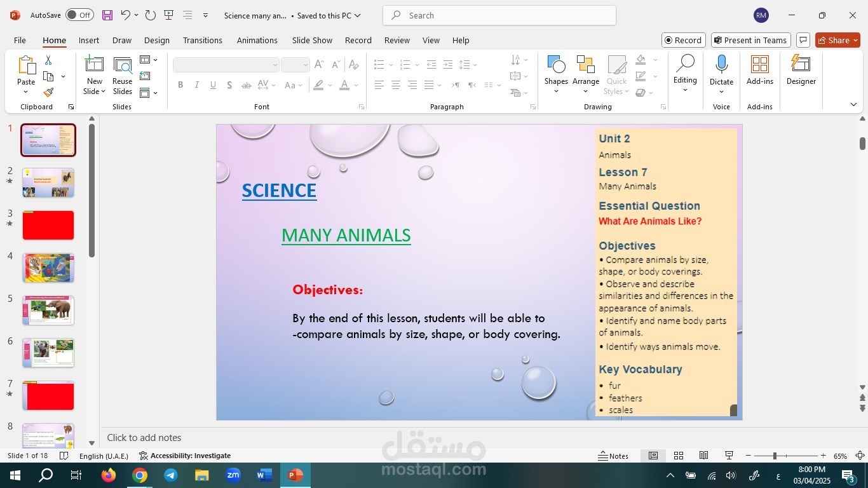Click the Format Painter brush icon
The height and width of the screenshot is (488, 868).
48,92
